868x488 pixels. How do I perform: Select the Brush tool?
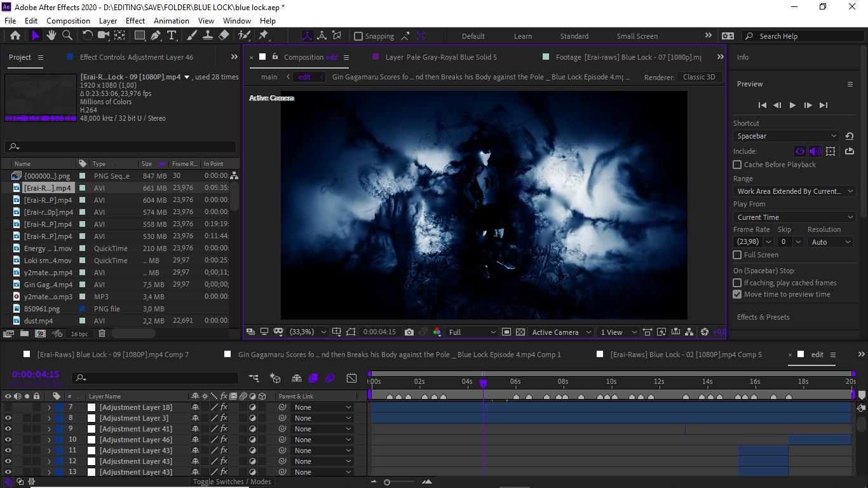192,36
